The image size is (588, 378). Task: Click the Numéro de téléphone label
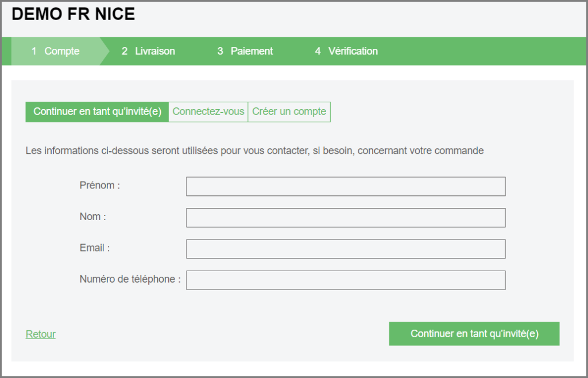[130, 279]
